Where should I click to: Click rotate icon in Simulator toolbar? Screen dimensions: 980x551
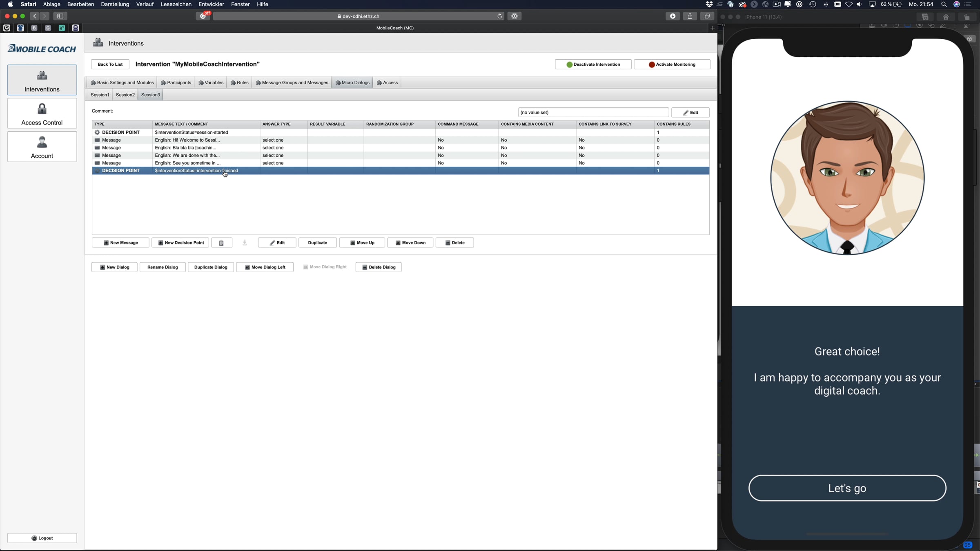pos(967,17)
